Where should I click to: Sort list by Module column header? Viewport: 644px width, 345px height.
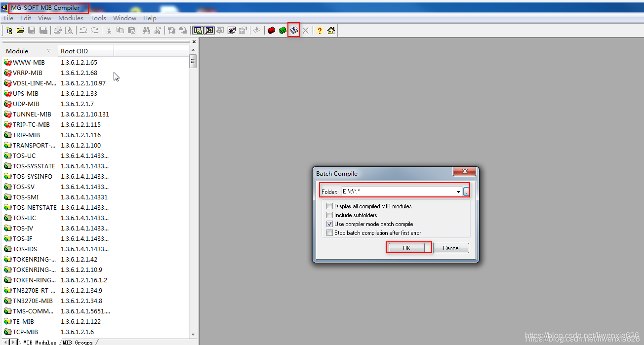[x=29, y=51]
